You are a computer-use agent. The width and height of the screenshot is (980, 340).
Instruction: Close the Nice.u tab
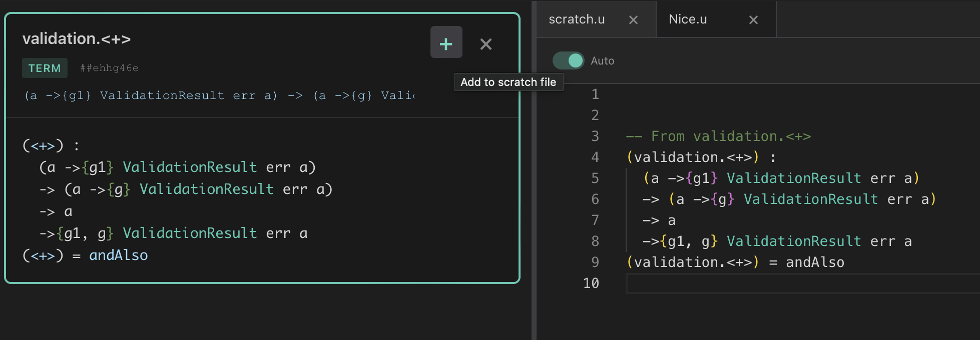click(x=753, y=20)
